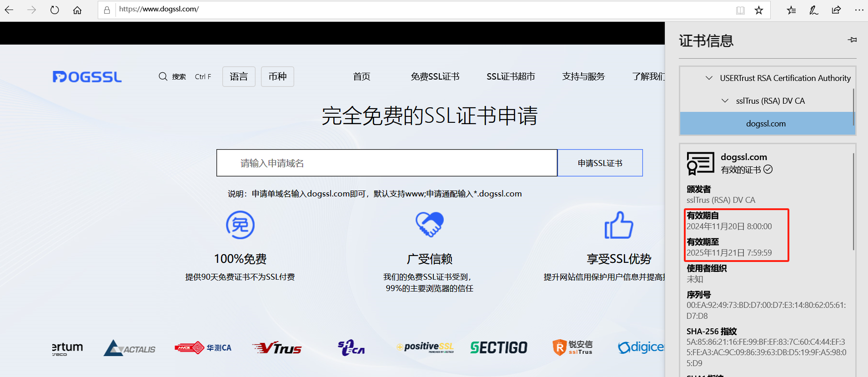Screen dimensions: 868x377
Task: Click the 搜索 search link
Action: pyautogui.click(x=179, y=76)
